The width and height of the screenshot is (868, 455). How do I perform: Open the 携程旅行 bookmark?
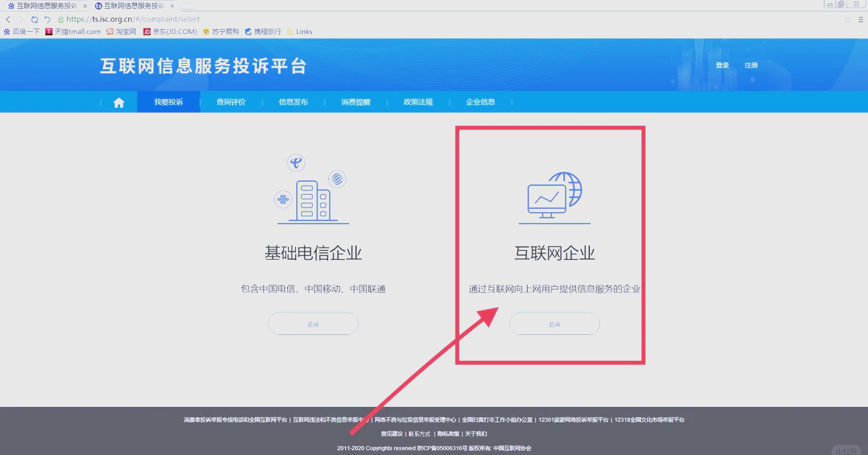click(263, 32)
